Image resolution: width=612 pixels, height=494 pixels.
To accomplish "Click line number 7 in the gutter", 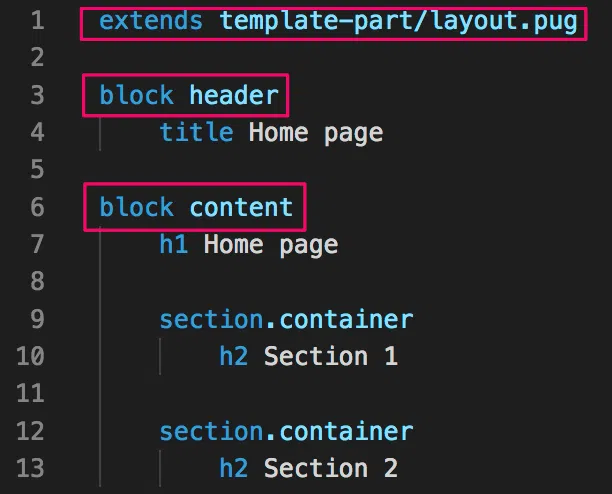I will pyautogui.click(x=37, y=244).
